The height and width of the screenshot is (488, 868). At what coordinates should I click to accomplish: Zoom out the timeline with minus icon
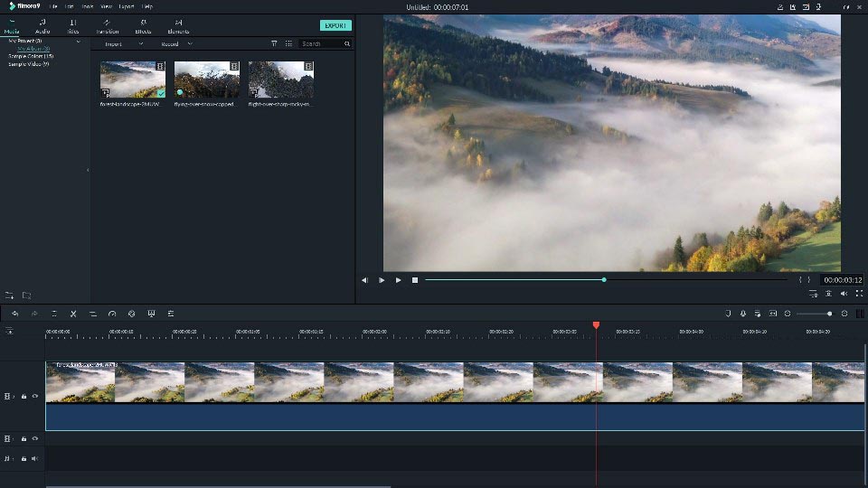(788, 314)
